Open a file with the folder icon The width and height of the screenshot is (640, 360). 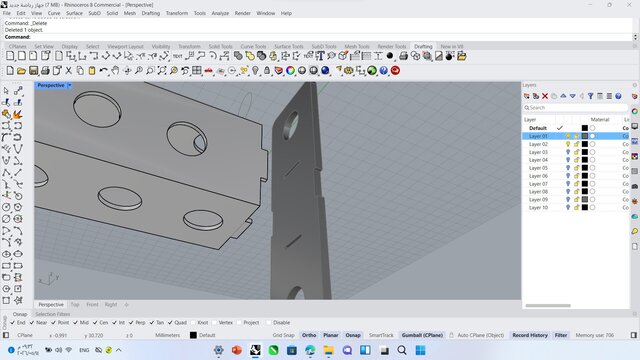(22, 71)
